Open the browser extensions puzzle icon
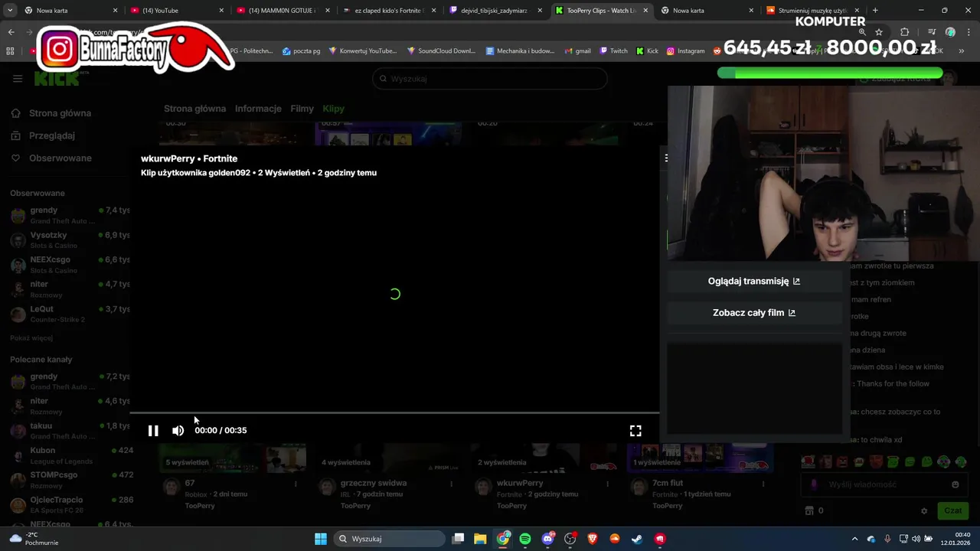Viewport: 980px width, 551px height. tap(905, 32)
